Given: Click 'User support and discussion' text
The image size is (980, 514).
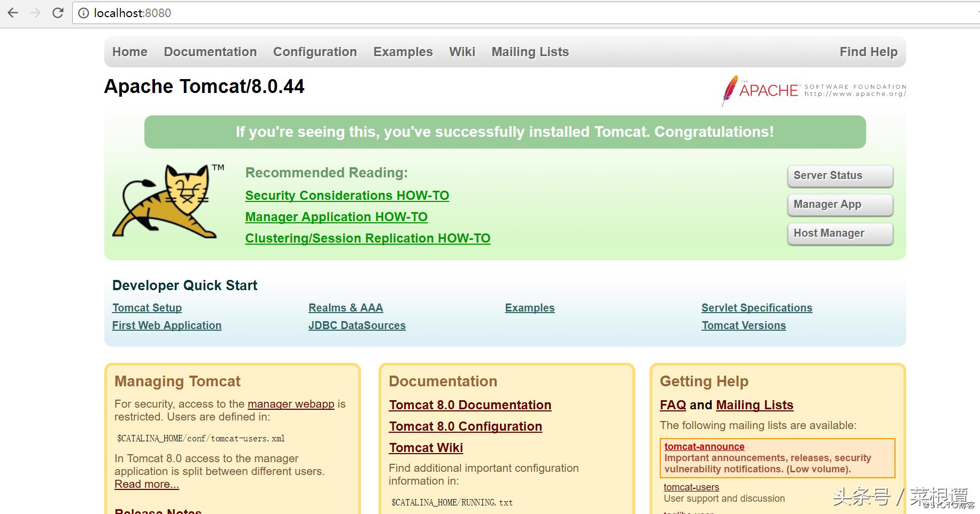Looking at the screenshot, I should (724, 499).
